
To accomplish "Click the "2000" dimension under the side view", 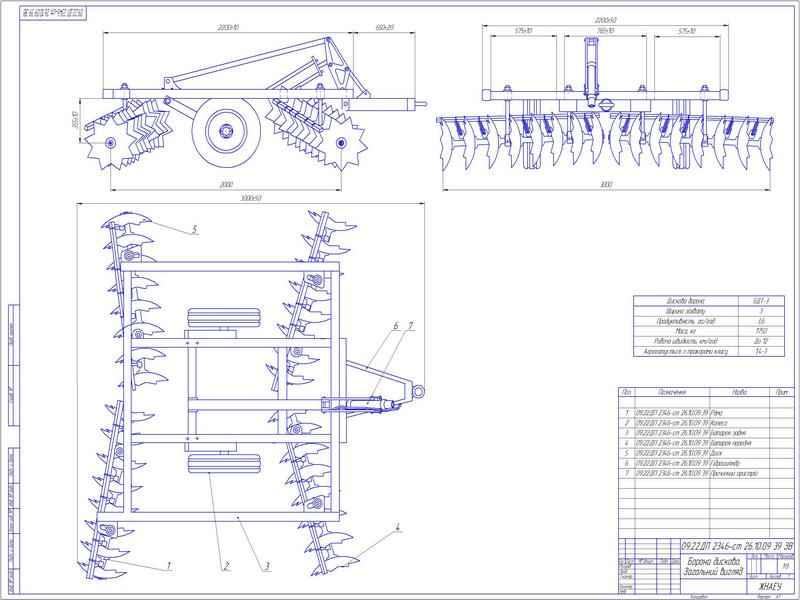I will [x=226, y=185].
